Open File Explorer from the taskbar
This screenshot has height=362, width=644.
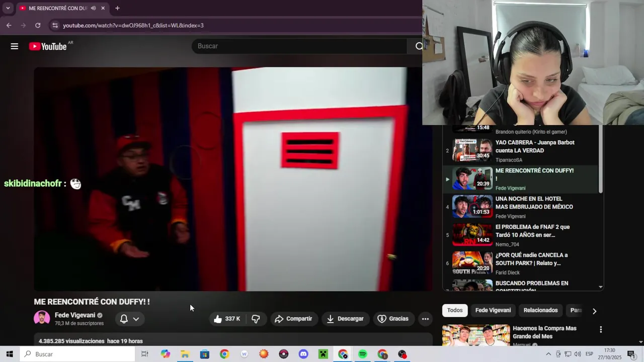185,354
